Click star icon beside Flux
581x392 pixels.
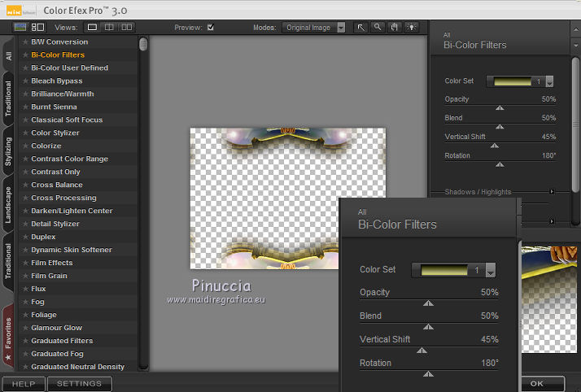tap(25, 289)
